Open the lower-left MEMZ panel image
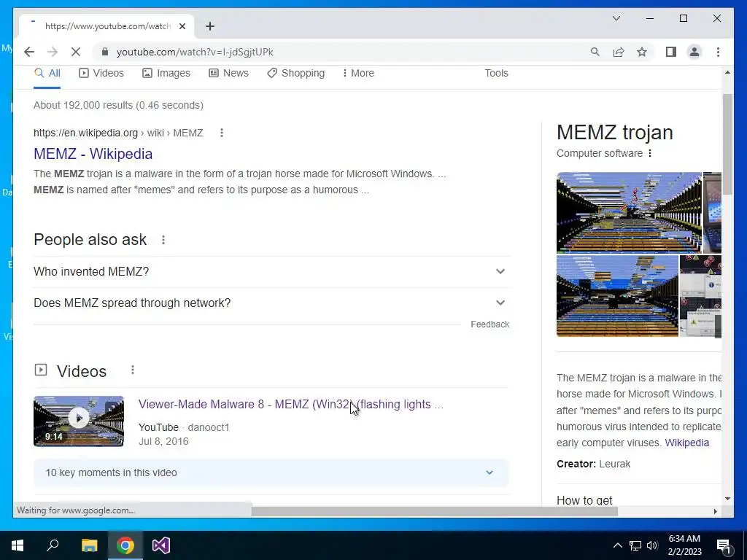The width and height of the screenshot is (747, 560). (617, 296)
